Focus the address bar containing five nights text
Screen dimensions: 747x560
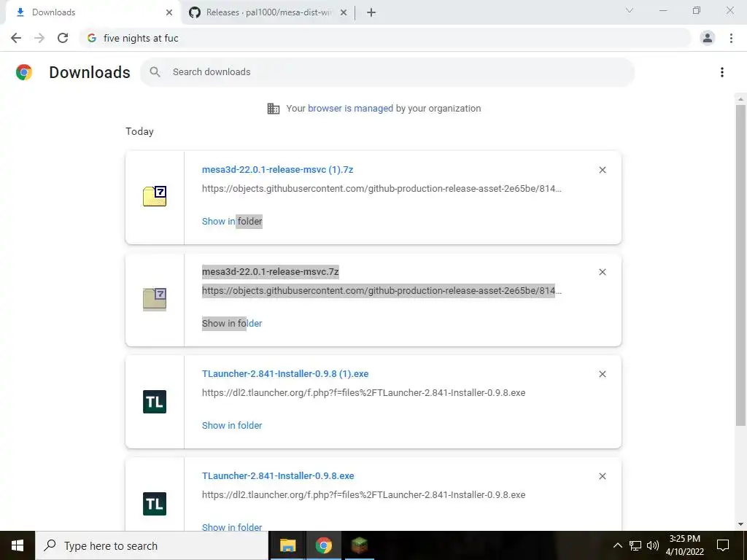pos(385,38)
